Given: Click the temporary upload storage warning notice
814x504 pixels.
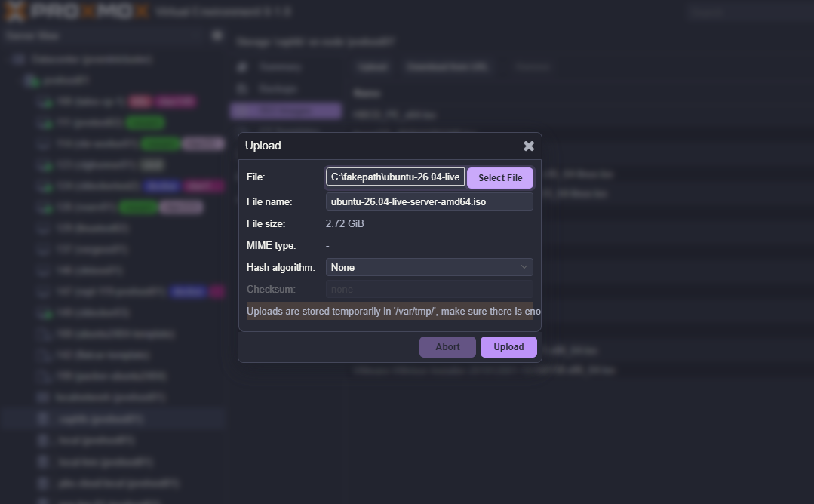Looking at the screenshot, I should pos(390,311).
